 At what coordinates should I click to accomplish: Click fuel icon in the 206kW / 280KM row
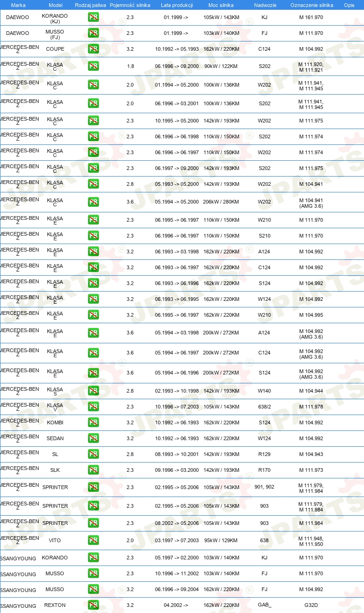(93, 202)
